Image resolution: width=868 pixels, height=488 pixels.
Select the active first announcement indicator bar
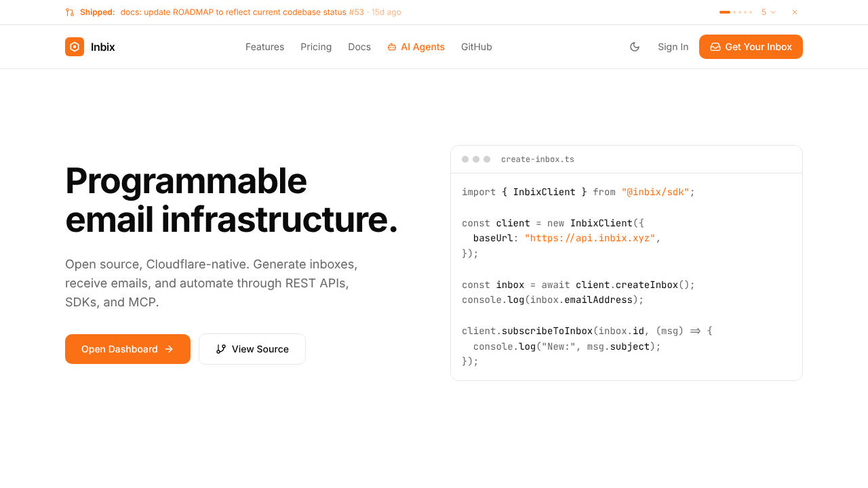[725, 12]
